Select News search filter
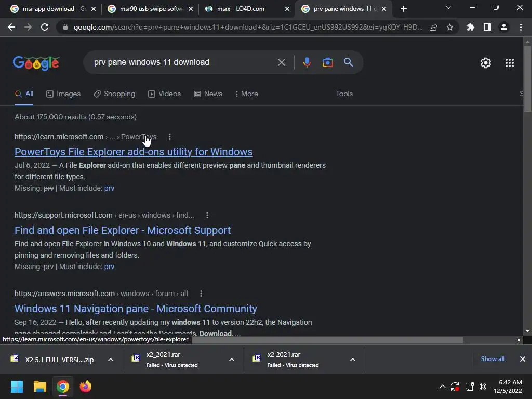Viewport: 532px width, 399px height. (x=208, y=94)
